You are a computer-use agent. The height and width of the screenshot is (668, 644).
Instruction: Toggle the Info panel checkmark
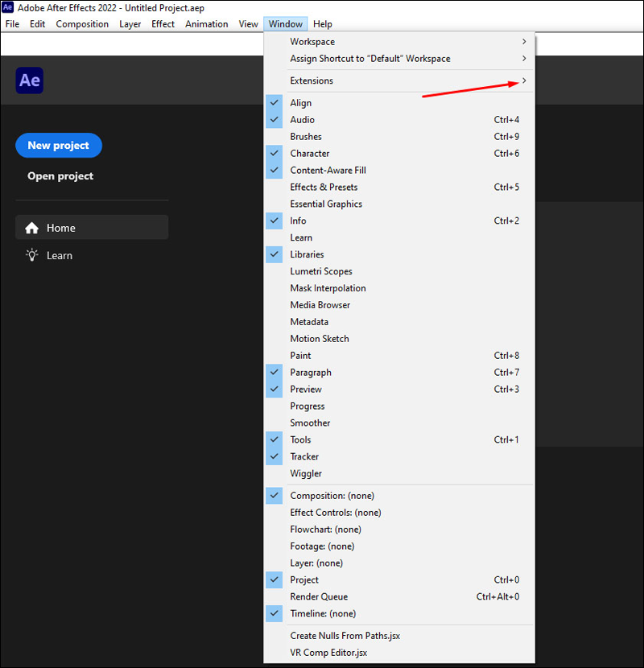[399, 221]
